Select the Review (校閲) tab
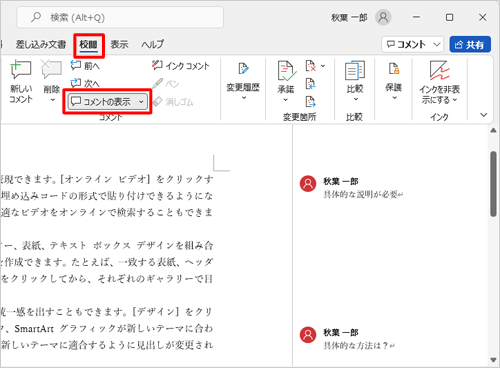 click(x=89, y=45)
